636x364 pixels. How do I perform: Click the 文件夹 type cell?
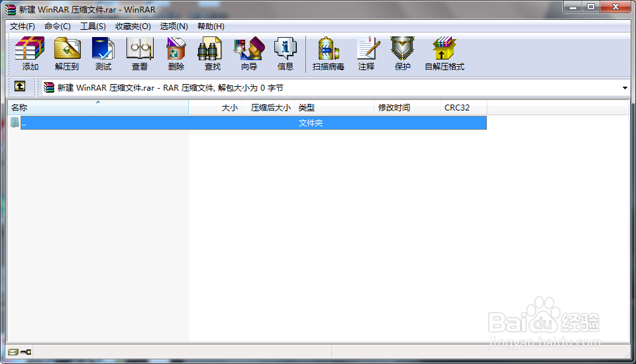pyautogui.click(x=311, y=123)
